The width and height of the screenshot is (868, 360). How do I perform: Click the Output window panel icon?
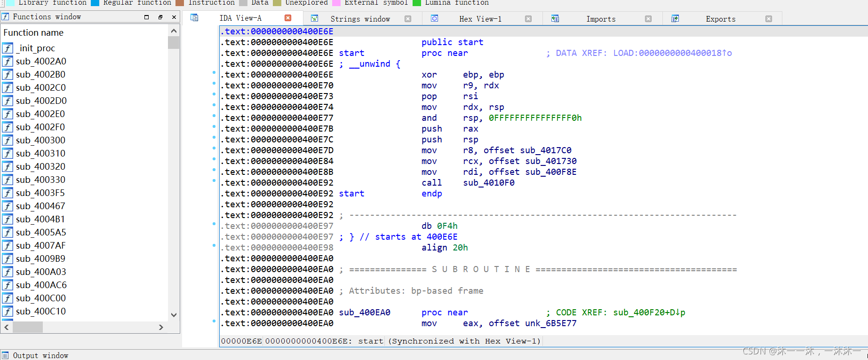(x=5, y=355)
